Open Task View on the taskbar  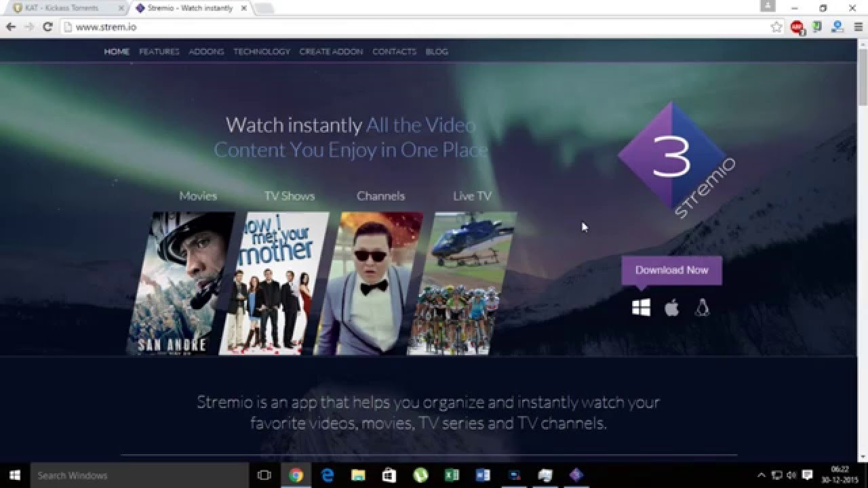(x=264, y=475)
